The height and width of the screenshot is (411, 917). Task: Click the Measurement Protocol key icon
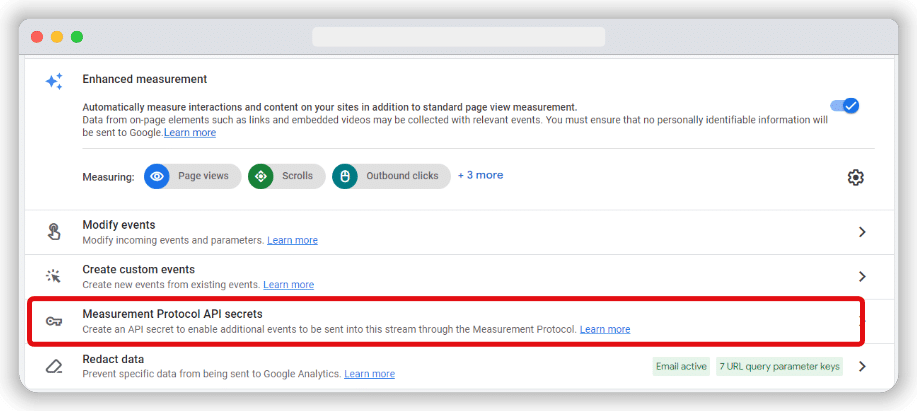[54, 322]
